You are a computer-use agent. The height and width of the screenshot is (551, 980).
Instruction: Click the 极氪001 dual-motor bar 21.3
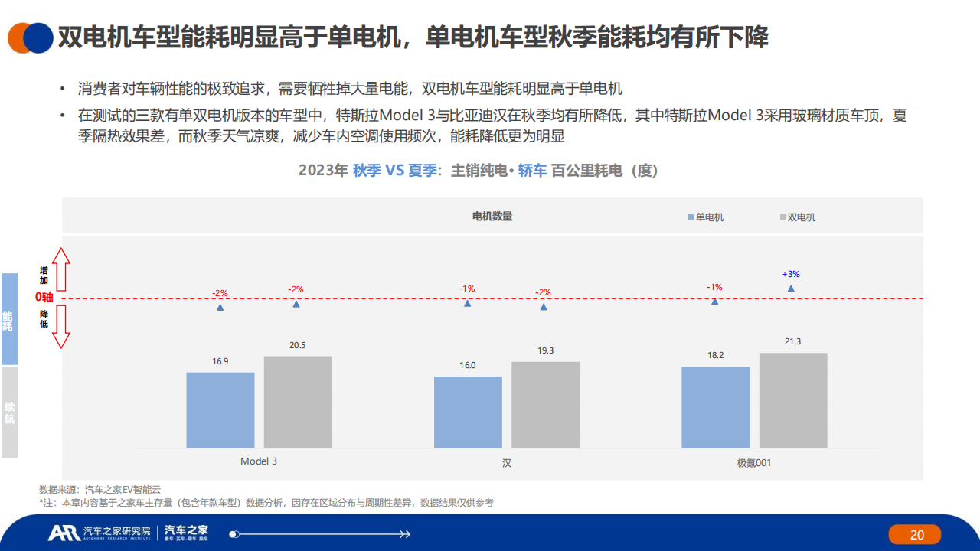click(793, 400)
